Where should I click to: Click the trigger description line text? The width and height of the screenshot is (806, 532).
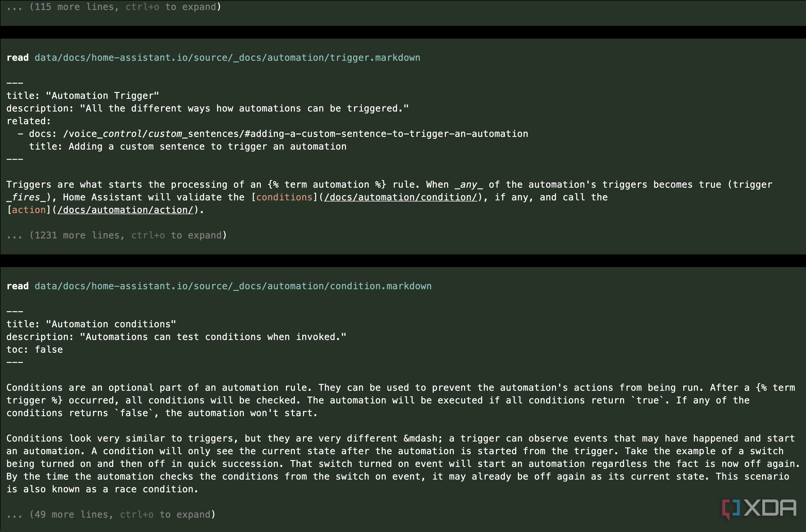point(207,108)
